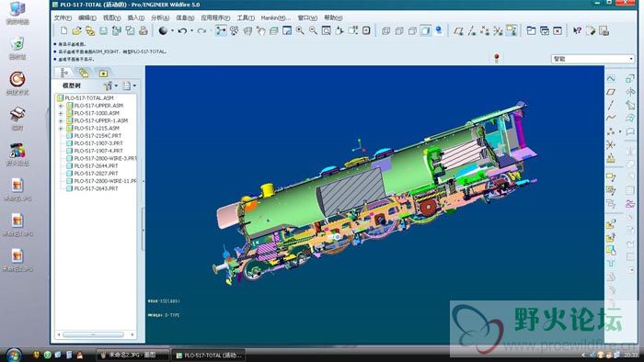Image resolution: width=644 pixels, height=362 pixels.
Task: Click the red traffic light regeneration icon
Action: [x=497, y=58]
